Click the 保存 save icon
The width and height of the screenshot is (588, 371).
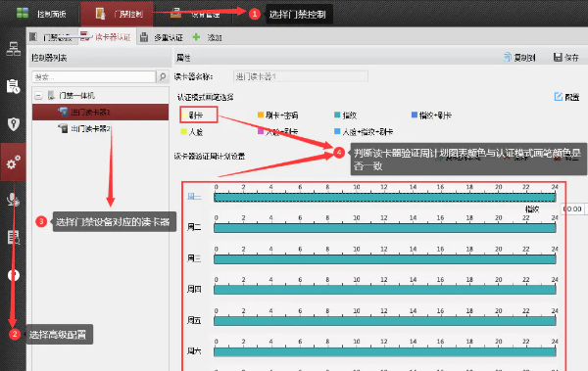pyautogui.click(x=558, y=57)
